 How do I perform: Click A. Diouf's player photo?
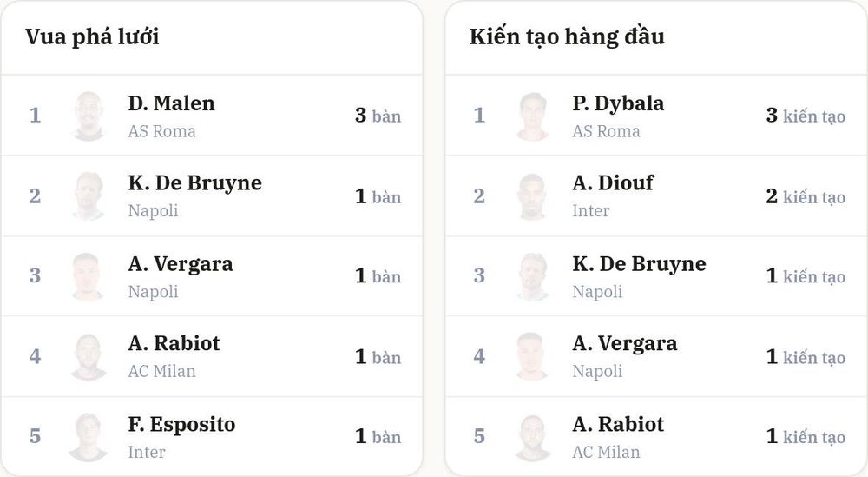click(x=533, y=196)
